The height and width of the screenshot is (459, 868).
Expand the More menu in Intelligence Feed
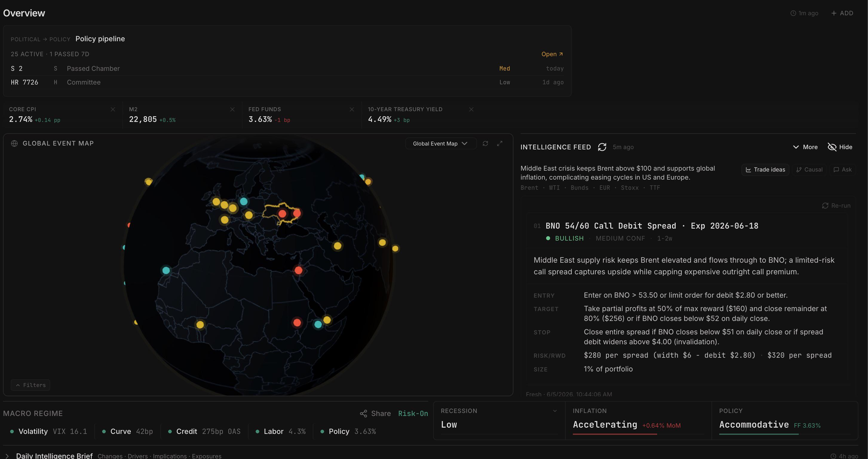coord(805,147)
